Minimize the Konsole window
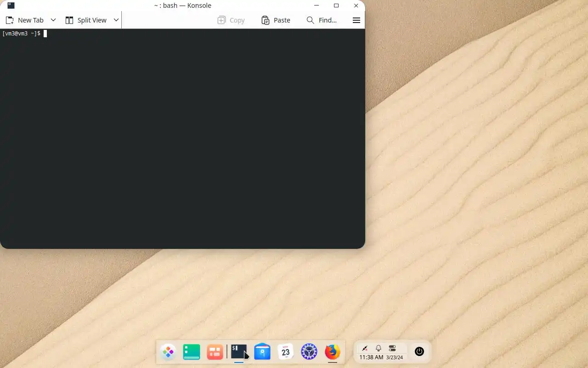588x368 pixels. pyautogui.click(x=317, y=6)
